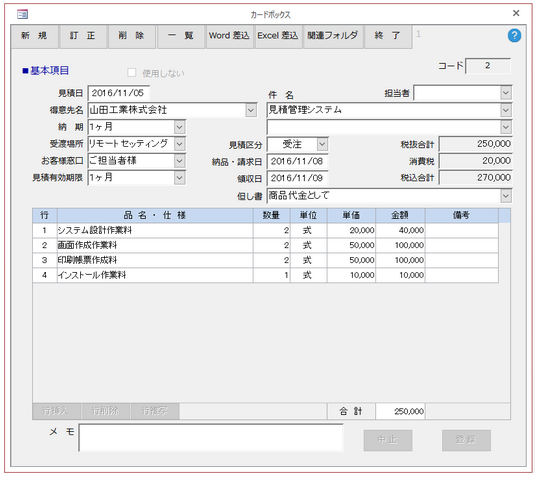This screenshot has width=536, height=477.
Task: Click the form icon in title bar
Action: (x=23, y=14)
